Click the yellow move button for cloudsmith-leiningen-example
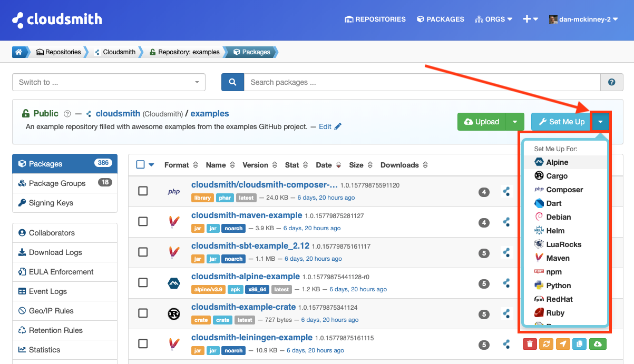Viewport: 634px width, 364px height. click(563, 344)
